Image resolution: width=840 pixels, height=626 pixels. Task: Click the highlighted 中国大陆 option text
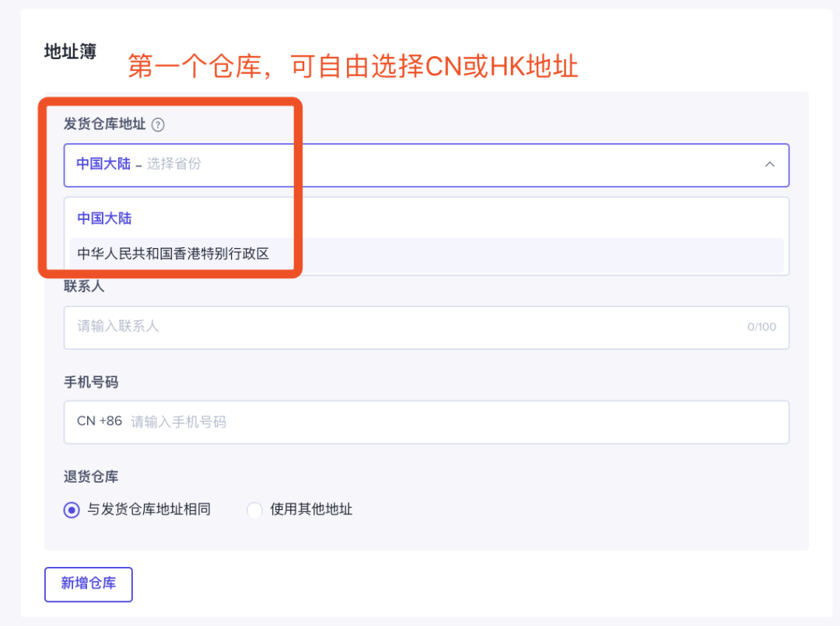click(x=103, y=219)
